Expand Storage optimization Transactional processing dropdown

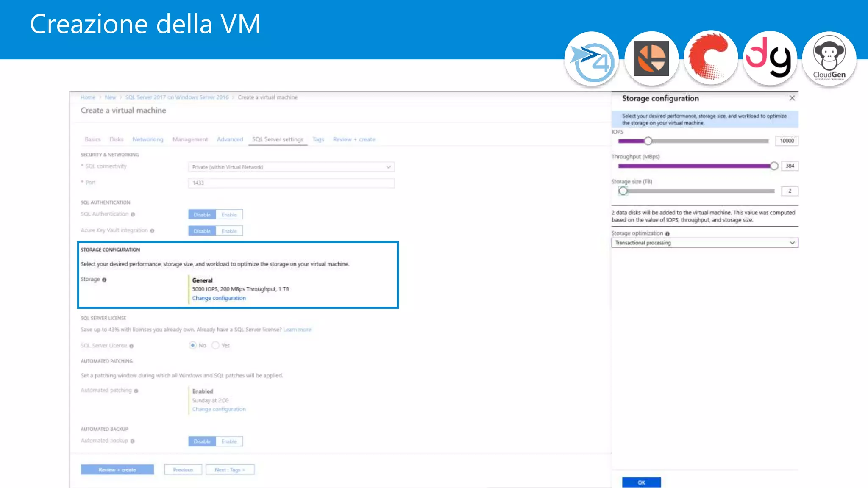pos(704,243)
